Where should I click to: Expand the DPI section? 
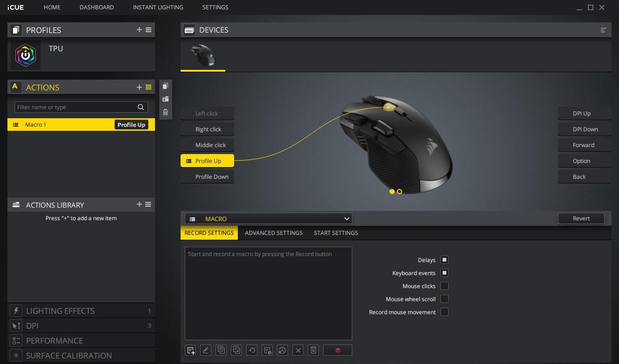point(81,326)
